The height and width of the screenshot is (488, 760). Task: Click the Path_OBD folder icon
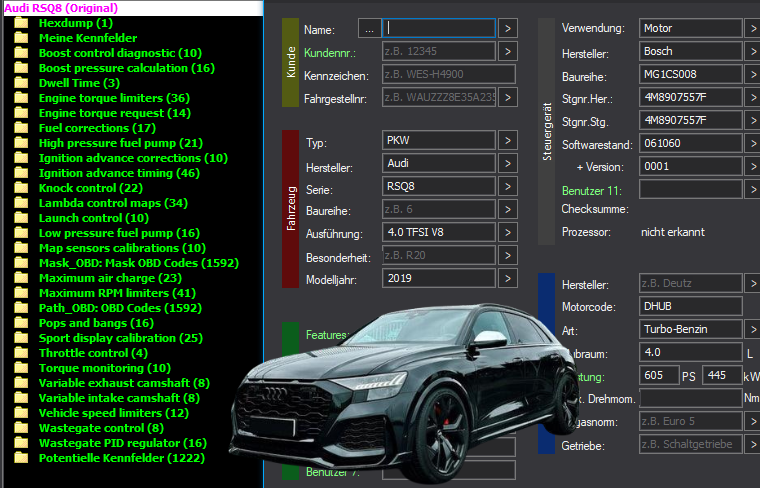pyautogui.click(x=21, y=308)
